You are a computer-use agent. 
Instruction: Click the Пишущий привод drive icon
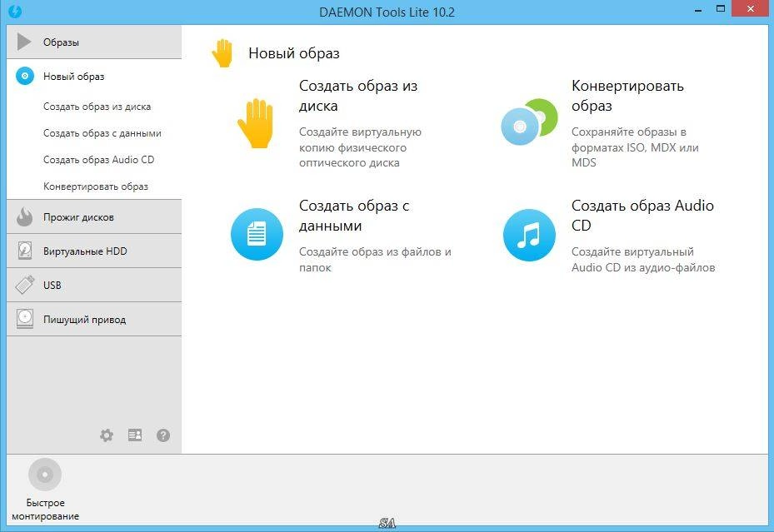coord(25,319)
